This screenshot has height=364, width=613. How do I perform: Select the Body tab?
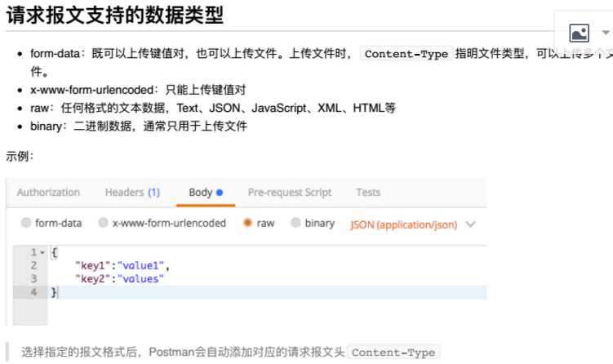click(206, 193)
